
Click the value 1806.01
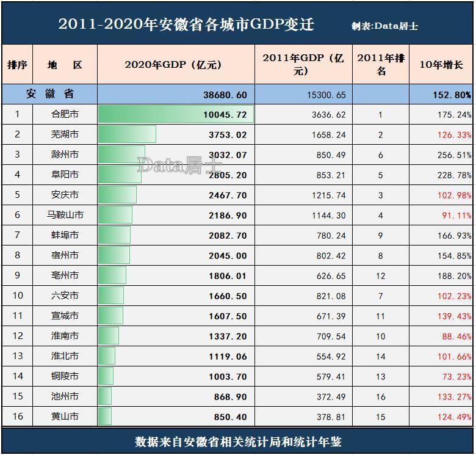pos(228,276)
